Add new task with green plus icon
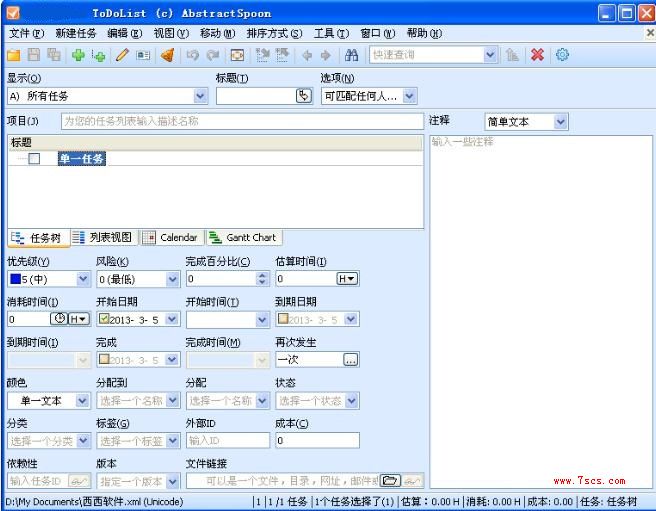Image resolution: width=656 pixels, height=511 pixels. point(78,55)
